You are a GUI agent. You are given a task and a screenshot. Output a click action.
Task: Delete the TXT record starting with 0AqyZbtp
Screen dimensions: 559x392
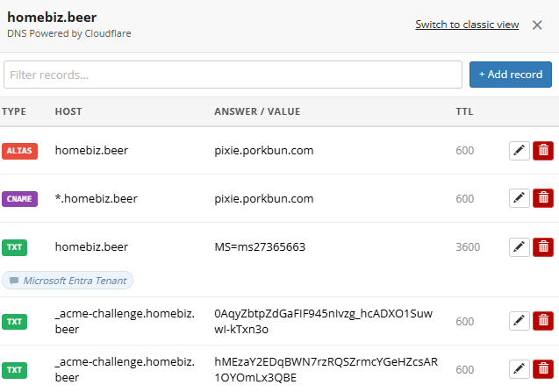click(543, 321)
